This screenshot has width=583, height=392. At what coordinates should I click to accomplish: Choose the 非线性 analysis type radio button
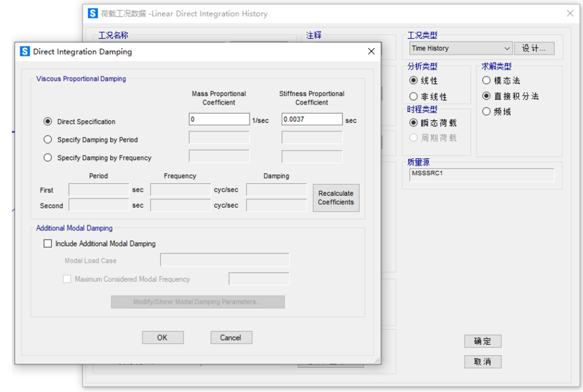[x=413, y=97]
